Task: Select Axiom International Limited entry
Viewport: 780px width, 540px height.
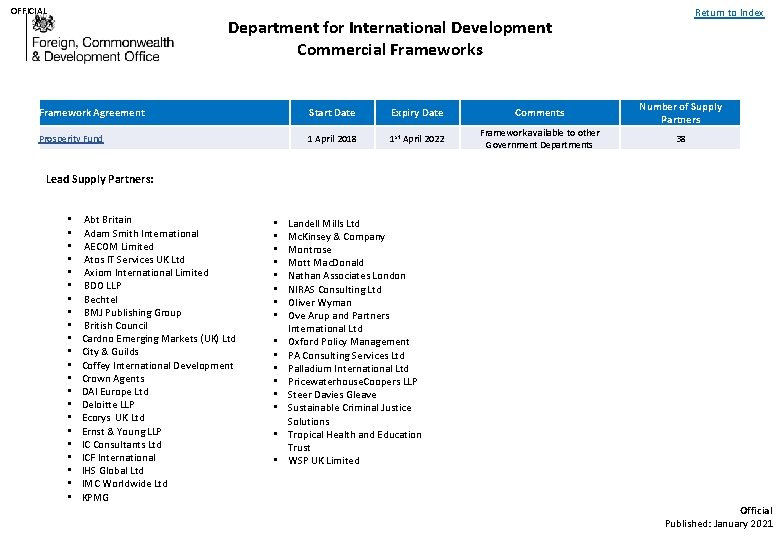Action: coord(146,272)
